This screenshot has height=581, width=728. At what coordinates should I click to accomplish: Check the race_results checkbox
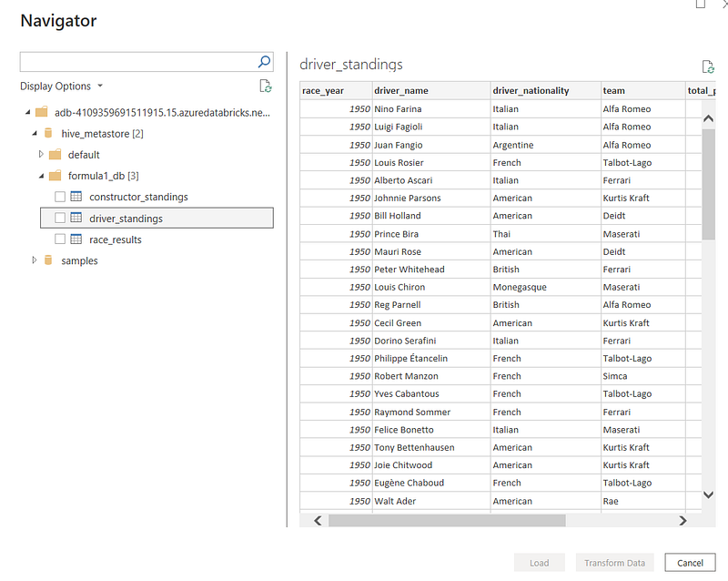click(60, 239)
